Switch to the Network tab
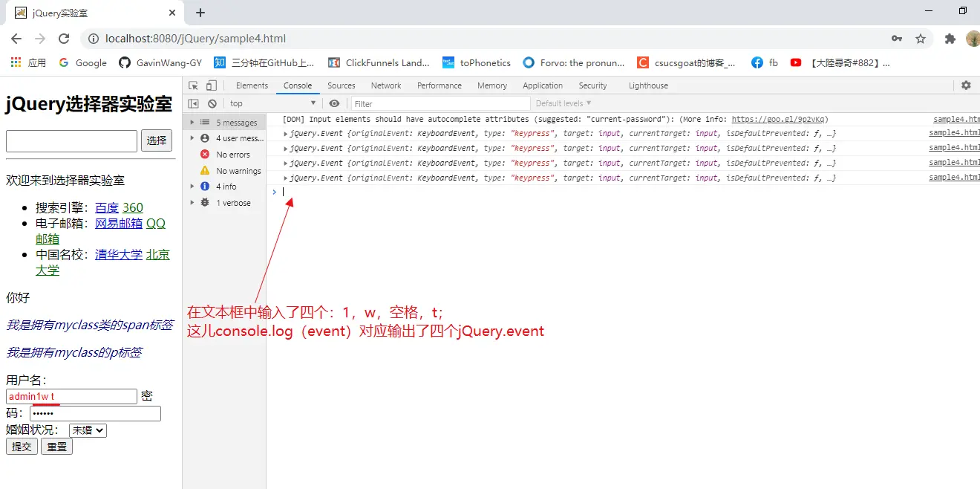The image size is (980, 489). pyautogui.click(x=386, y=85)
